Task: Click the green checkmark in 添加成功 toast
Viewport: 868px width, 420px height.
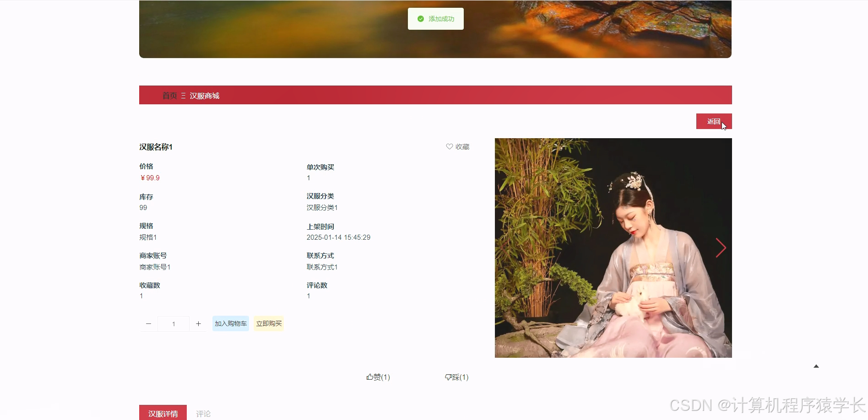Action: [x=421, y=19]
